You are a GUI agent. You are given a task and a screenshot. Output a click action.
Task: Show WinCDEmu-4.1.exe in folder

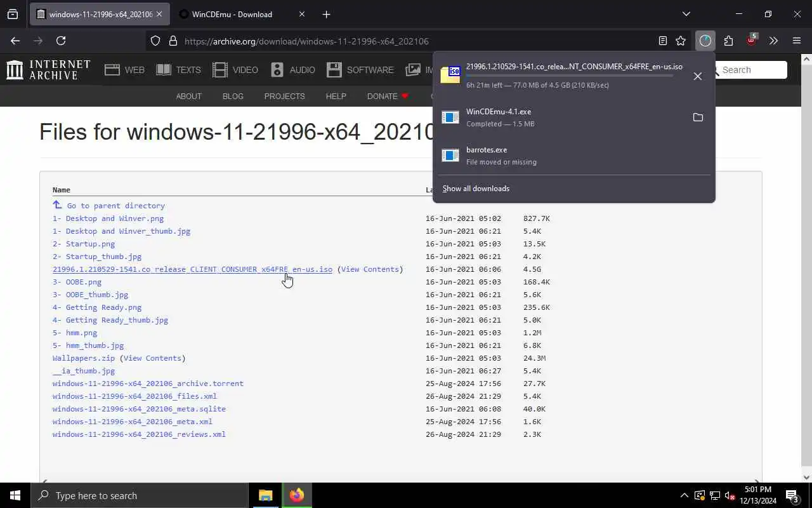pos(698,117)
